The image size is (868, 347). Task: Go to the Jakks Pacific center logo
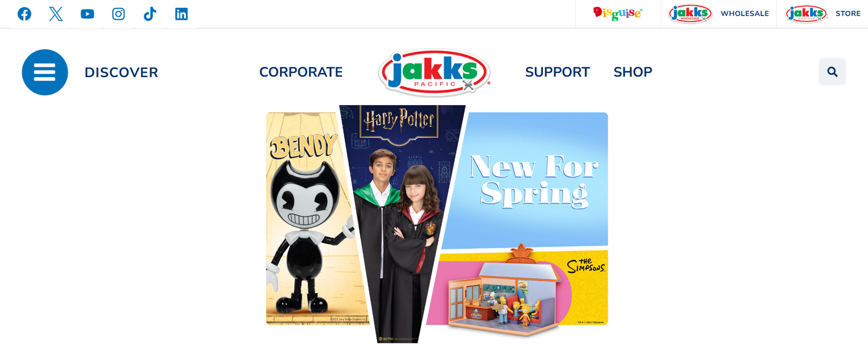coord(434,72)
